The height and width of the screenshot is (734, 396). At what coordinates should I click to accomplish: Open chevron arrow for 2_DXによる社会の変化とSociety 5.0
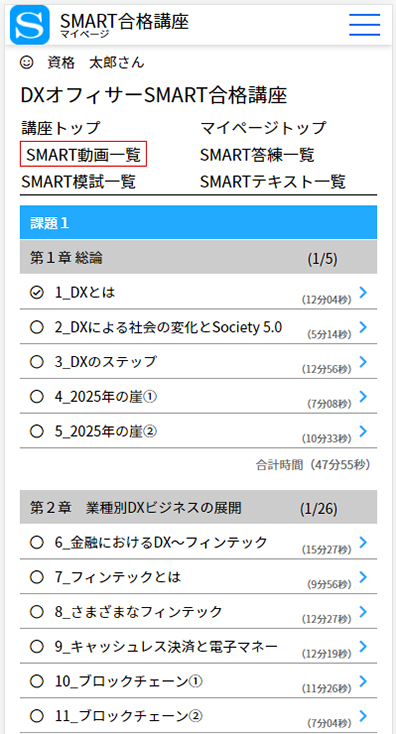coord(363,327)
